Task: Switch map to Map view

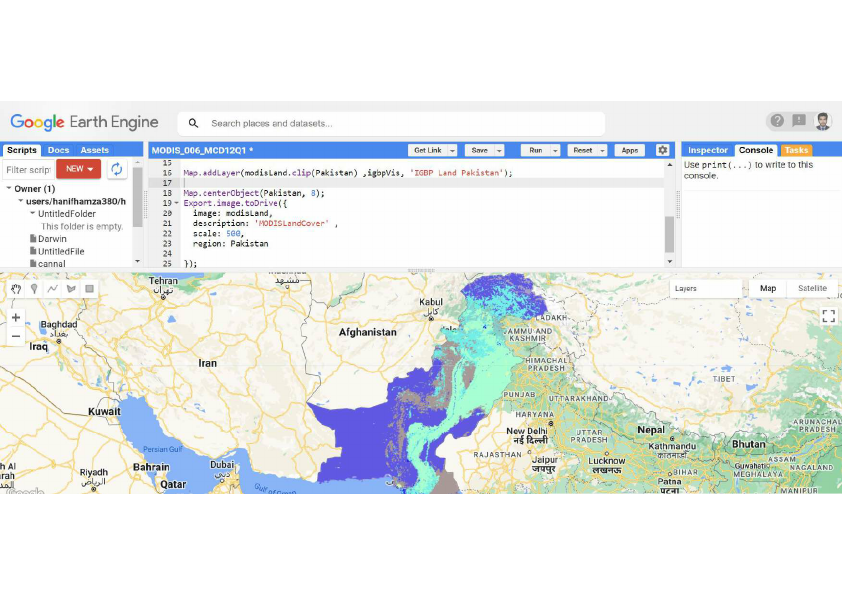Action: pyautogui.click(x=767, y=288)
